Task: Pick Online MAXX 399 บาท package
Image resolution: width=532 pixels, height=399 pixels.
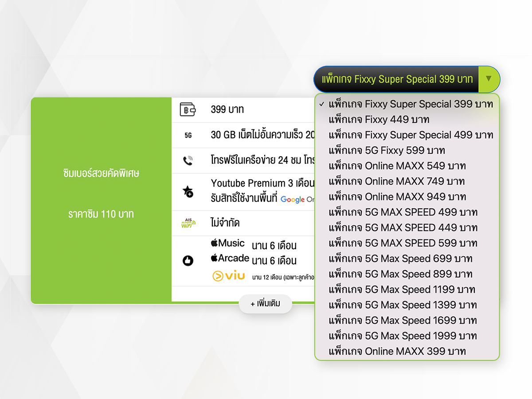Action: coord(407,352)
